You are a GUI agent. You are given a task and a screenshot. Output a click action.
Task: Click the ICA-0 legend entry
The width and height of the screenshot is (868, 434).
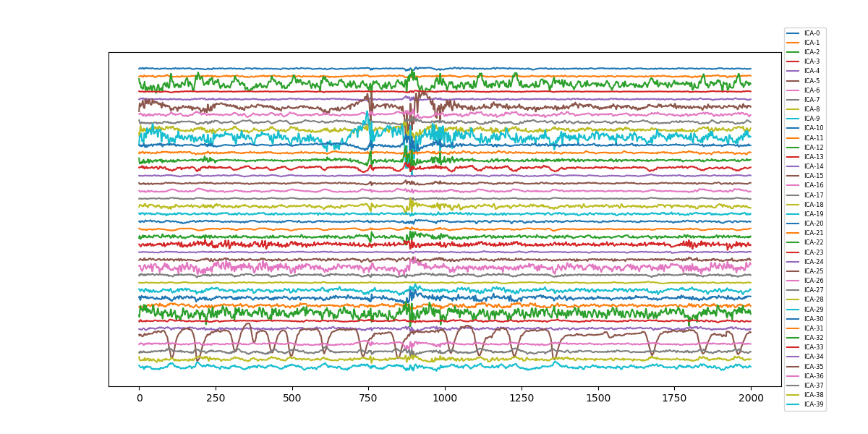coord(812,33)
